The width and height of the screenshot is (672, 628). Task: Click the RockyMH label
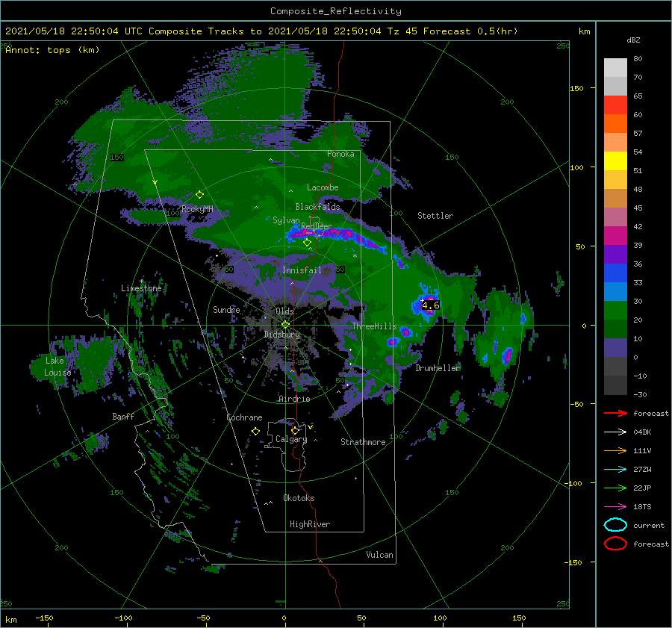click(x=197, y=209)
